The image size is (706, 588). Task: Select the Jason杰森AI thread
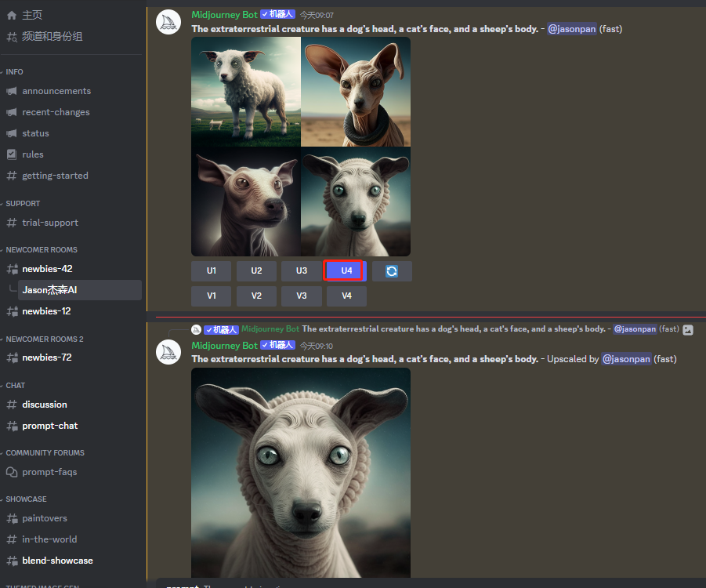pos(50,290)
